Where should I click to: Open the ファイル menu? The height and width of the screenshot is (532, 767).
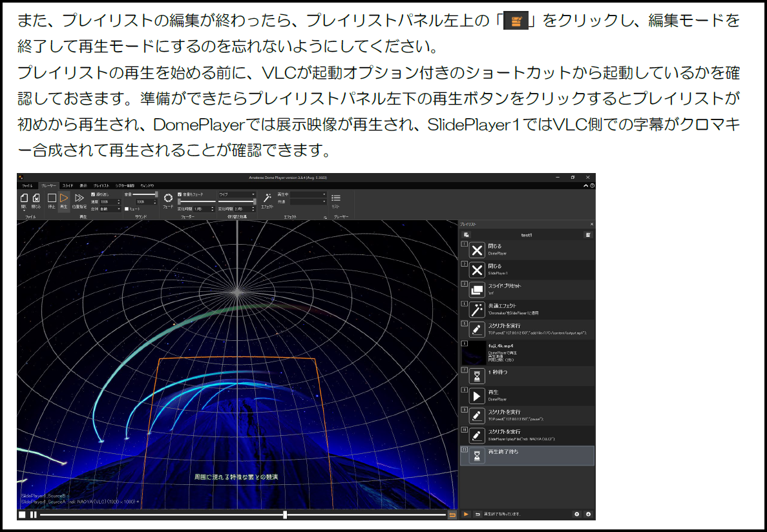27,186
